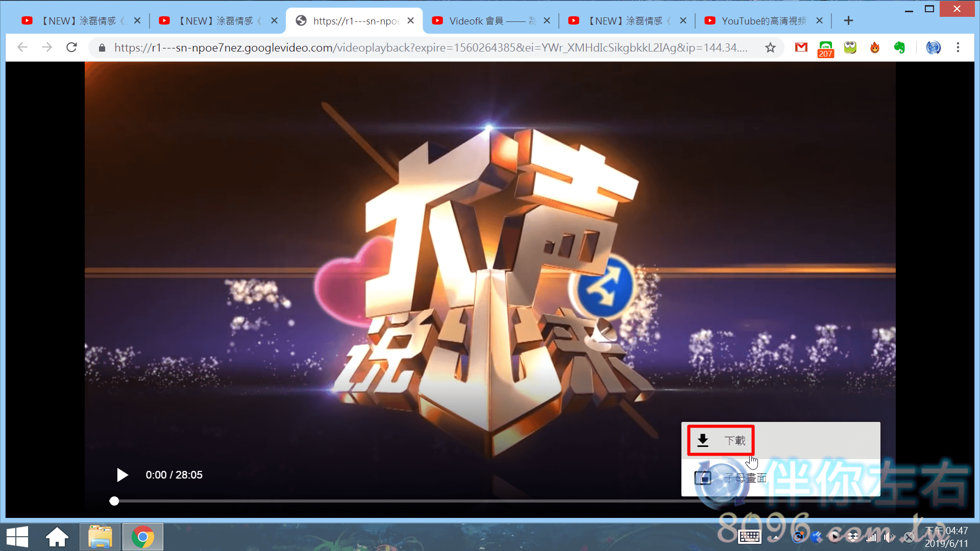Open a new tab with plus button
980x551 pixels.
(x=848, y=21)
